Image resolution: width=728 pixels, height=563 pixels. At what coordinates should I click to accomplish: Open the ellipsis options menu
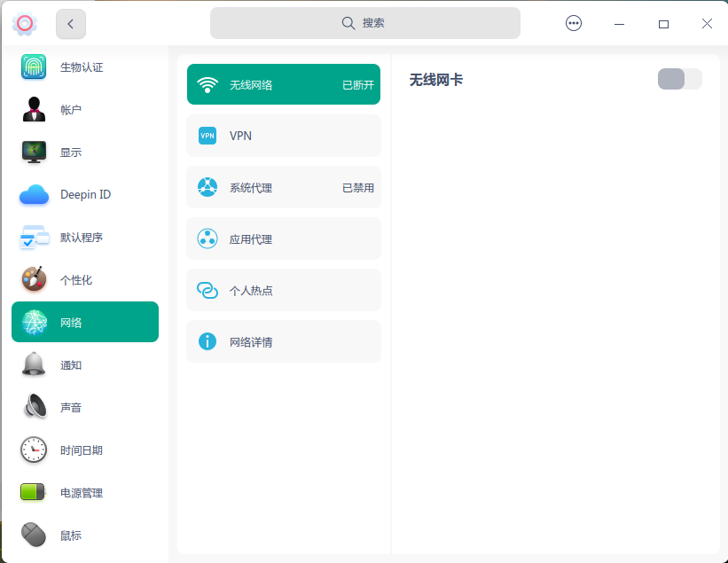tap(574, 23)
